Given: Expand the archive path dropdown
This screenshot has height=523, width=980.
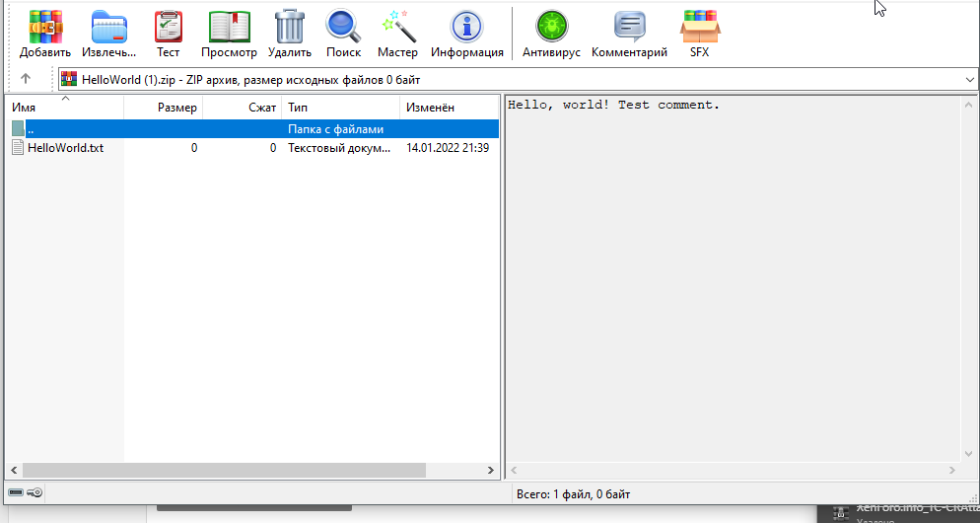Looking at the screenshot, I should [x=969, y=80].
